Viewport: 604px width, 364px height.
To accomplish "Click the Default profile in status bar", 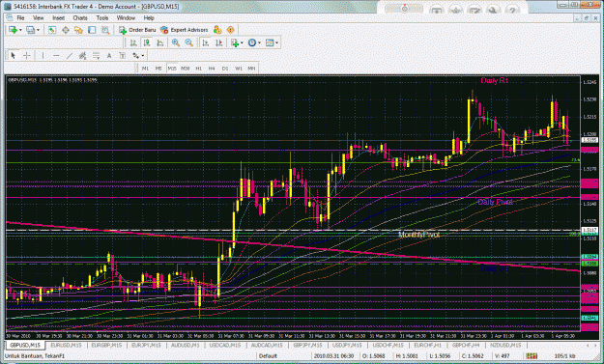I will 268,356.
